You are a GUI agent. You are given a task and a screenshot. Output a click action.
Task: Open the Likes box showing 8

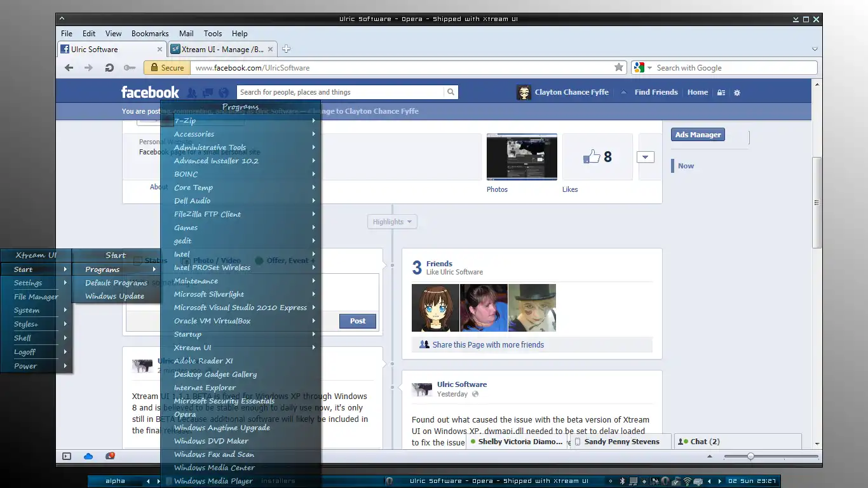pos(597,157)
